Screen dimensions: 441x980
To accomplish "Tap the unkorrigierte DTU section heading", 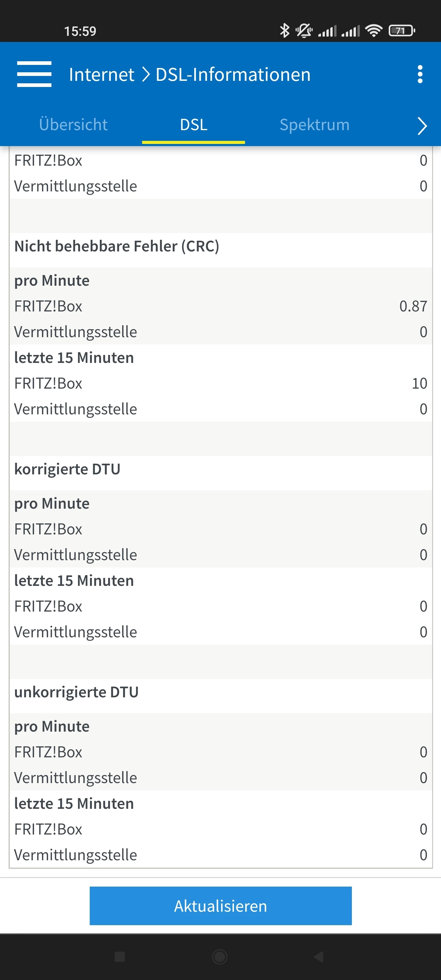I will 76,692.
